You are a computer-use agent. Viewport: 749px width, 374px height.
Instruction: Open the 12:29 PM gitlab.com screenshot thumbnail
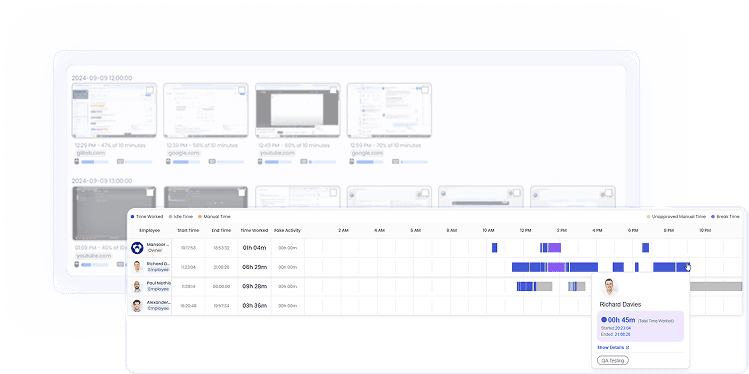(114, 110)
